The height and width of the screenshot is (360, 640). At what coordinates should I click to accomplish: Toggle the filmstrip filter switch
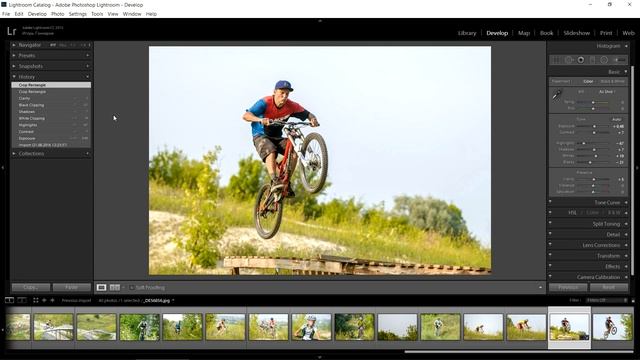[633, 300]
